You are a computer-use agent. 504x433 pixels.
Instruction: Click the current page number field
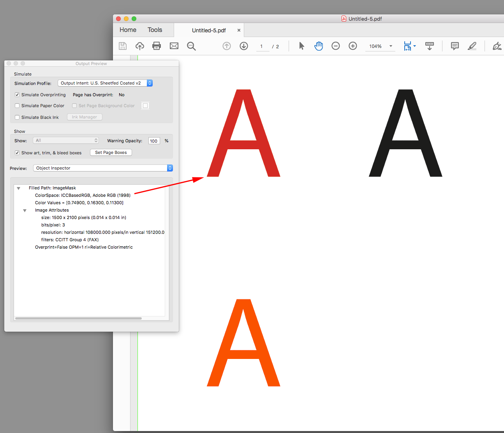tap(263, 46)
